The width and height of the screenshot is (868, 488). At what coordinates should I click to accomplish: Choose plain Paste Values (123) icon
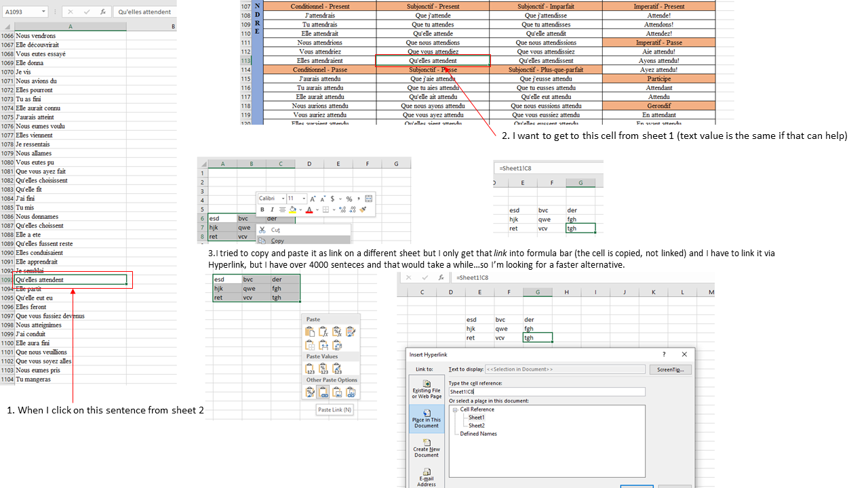[310, 369]
